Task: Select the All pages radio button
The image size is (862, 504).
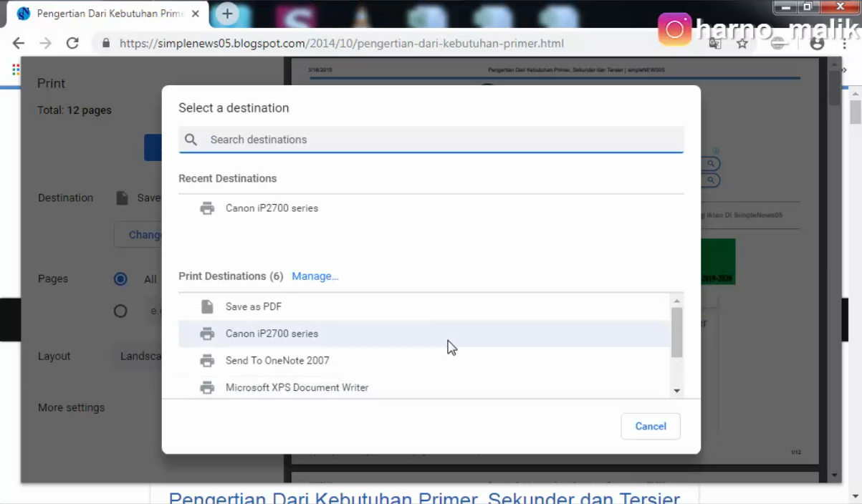Action: coord(120,278)
